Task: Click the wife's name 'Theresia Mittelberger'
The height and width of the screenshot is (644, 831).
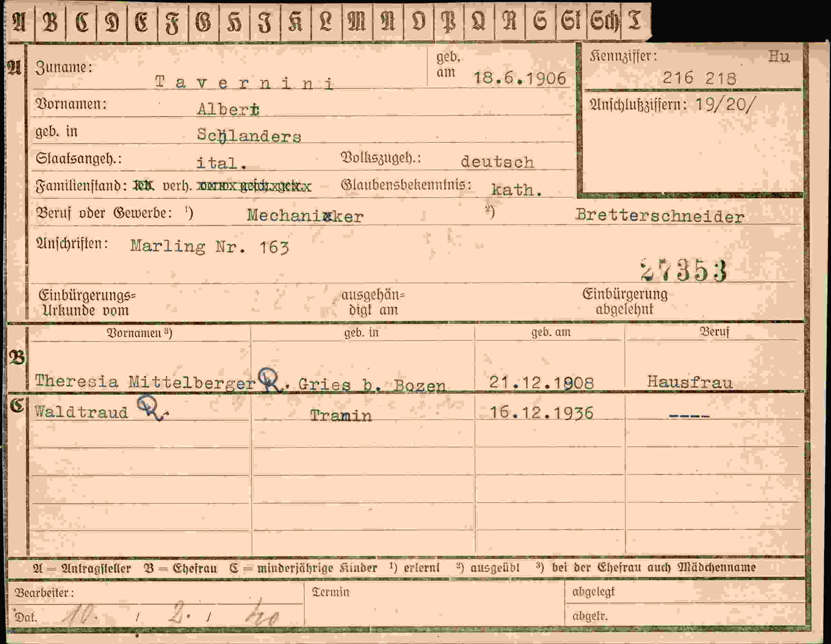Action: coord(145,381)
